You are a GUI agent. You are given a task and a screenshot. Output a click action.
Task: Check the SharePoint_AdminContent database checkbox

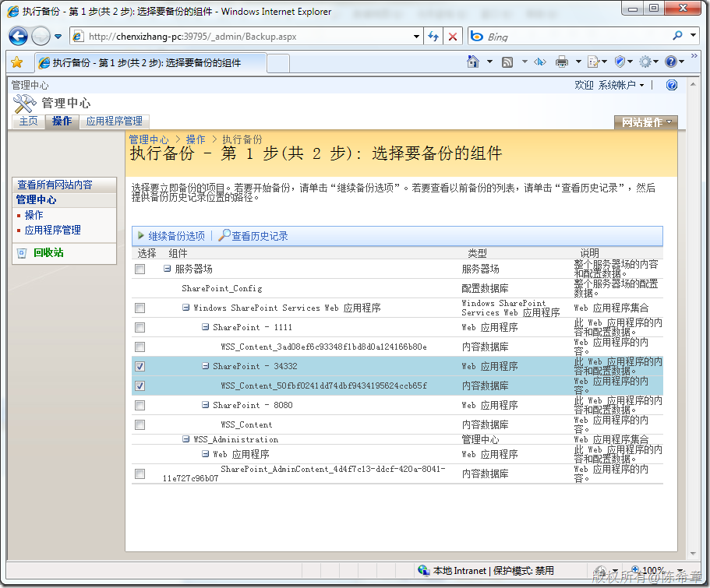(140, 474)
